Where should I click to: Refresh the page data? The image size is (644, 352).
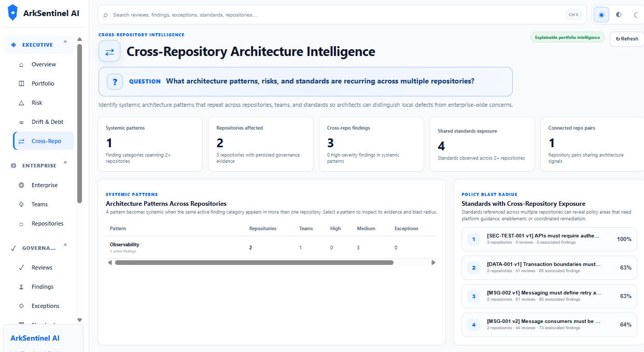(x=627, y=39)
